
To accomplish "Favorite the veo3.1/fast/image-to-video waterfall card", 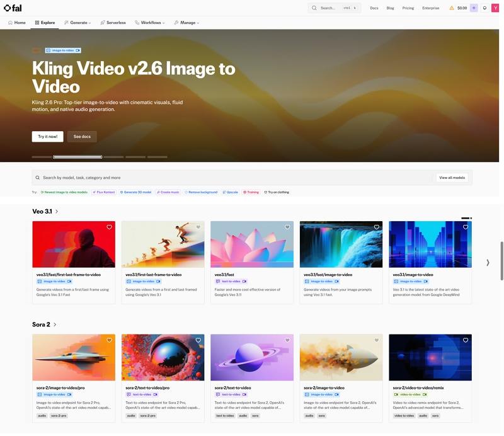I will [376, 227].
